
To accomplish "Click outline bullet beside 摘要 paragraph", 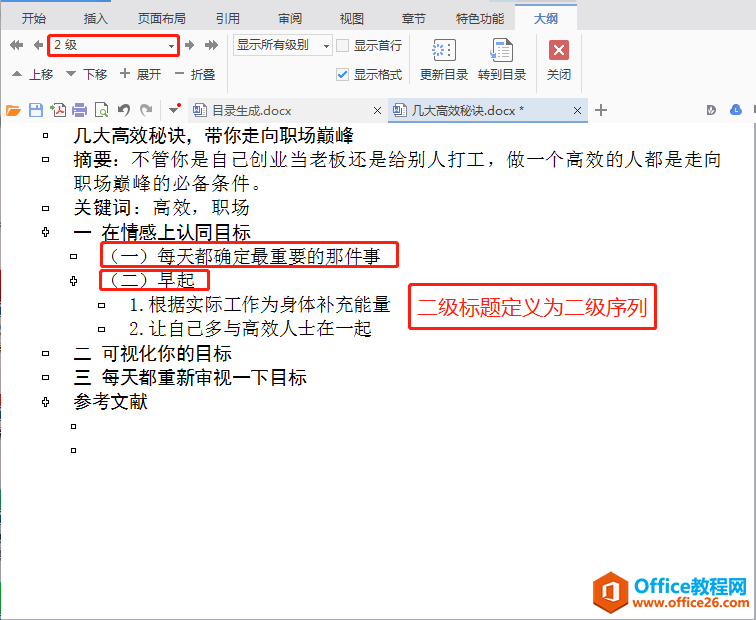I will click(x=45, y=160).
